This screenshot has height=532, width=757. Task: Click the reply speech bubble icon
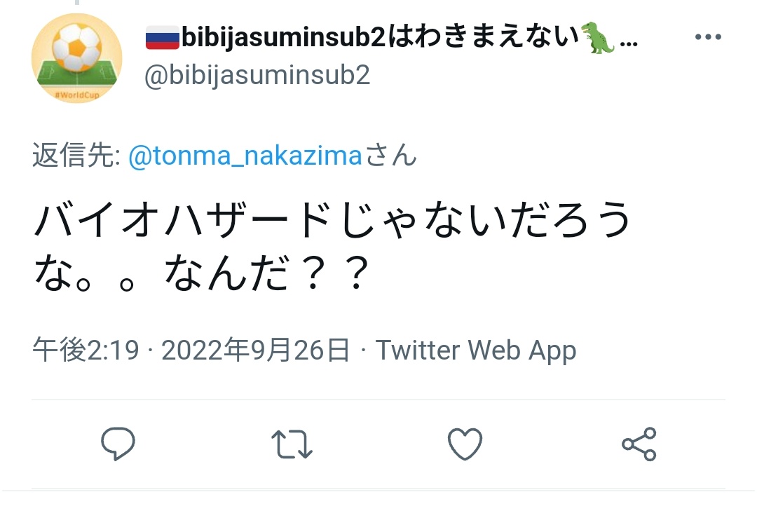tap(118, 444)
